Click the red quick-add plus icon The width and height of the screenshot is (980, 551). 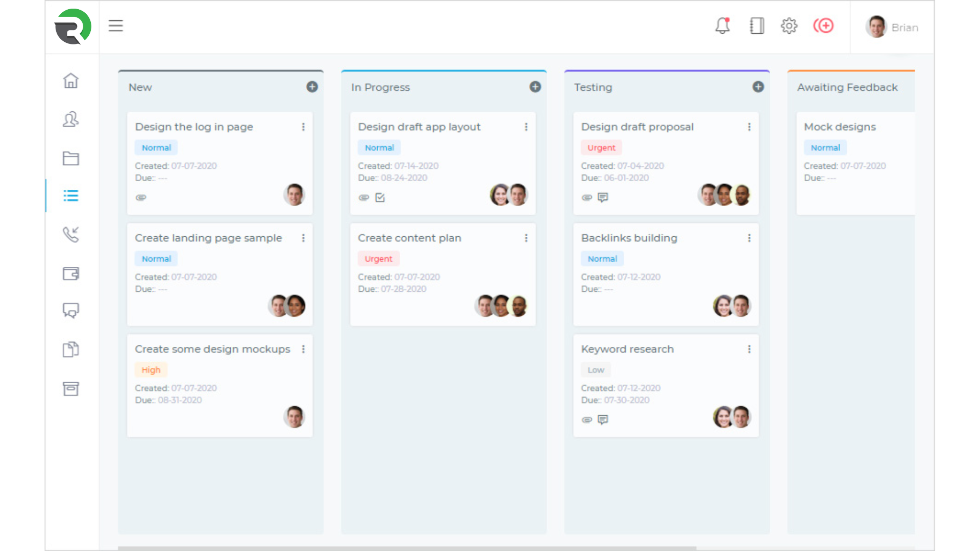(823, 26)
